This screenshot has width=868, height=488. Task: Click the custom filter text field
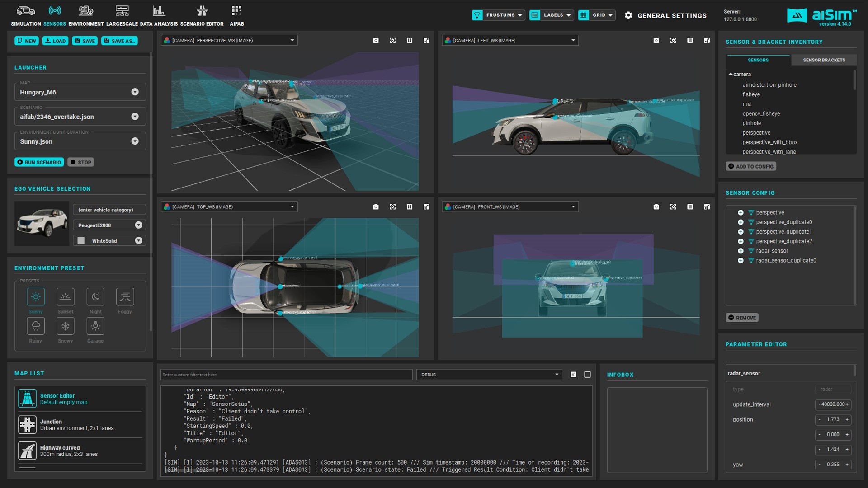point(286,375)
